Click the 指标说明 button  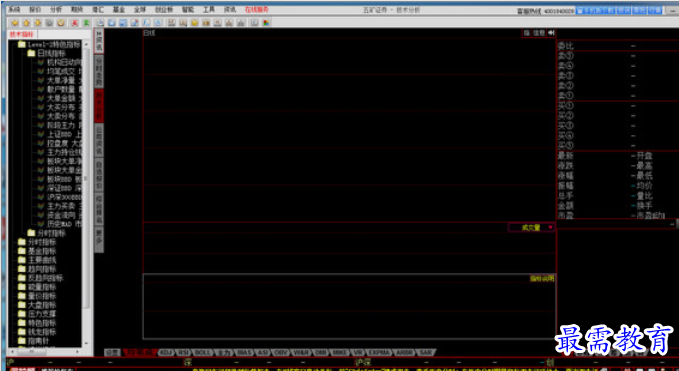[x=542, y=278]
